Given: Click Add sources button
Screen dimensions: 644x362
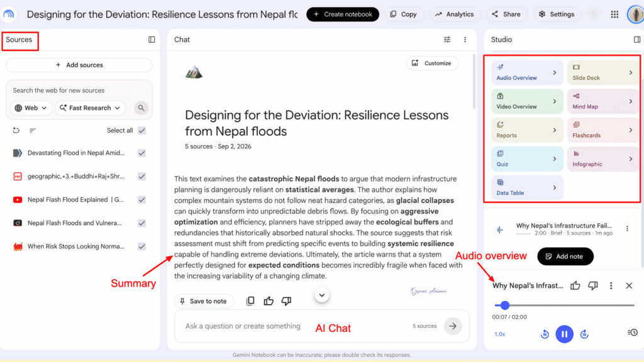Looking at the screenshot, I should (79, 65).
